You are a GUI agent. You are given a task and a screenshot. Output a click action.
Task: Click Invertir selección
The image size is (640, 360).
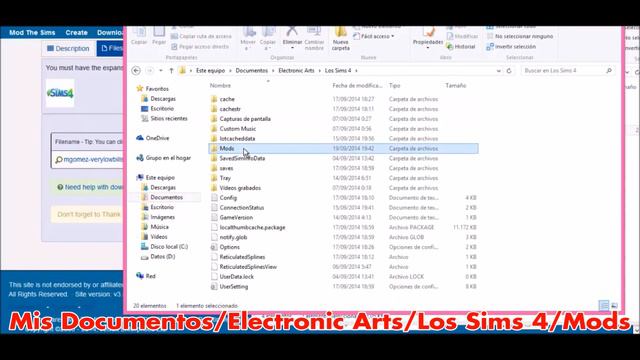(511, 47)
